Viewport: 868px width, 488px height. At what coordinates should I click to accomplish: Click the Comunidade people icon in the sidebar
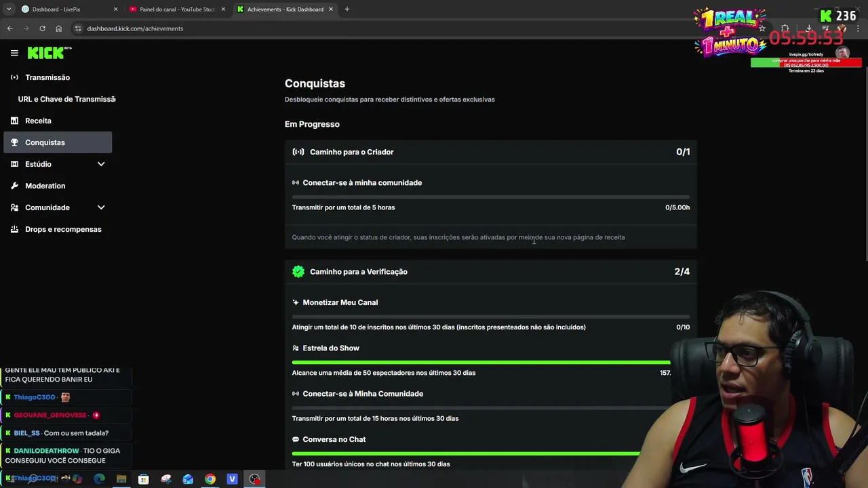pos(14,207)
